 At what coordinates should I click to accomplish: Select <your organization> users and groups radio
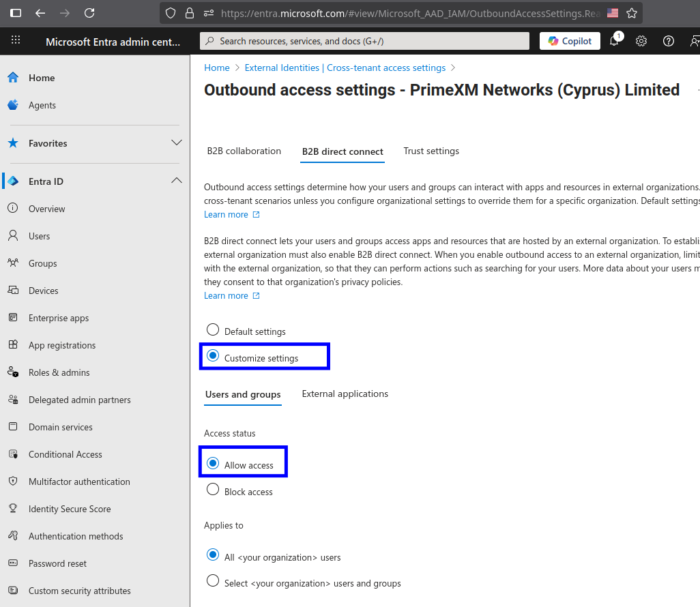[x=213, y=581]
